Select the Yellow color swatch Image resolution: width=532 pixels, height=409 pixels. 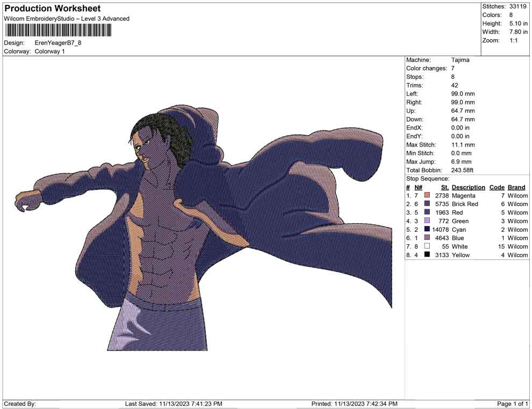pos(426,255)
